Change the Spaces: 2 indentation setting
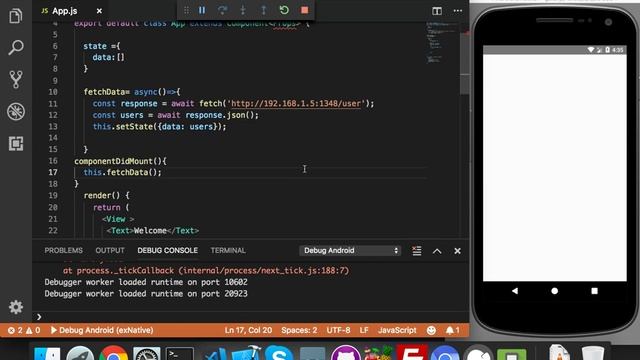 [x=299, y=330]
